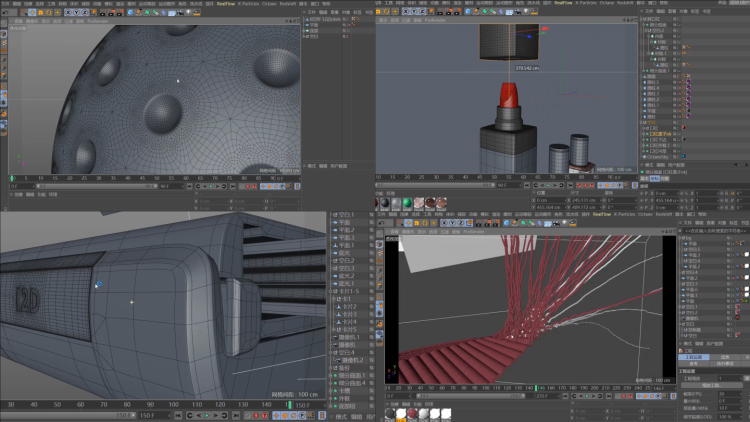Click the light bulb icon above the sphere viewport

click(x=189, y=11)
